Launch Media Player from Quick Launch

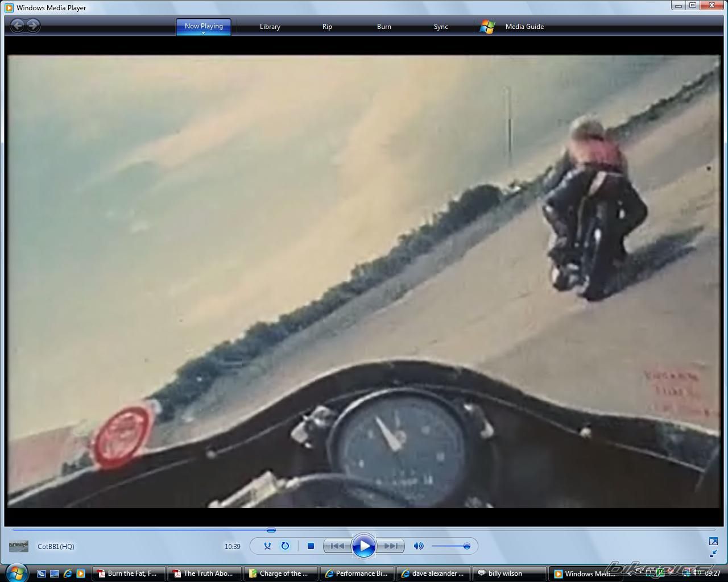tap(81, 574)
